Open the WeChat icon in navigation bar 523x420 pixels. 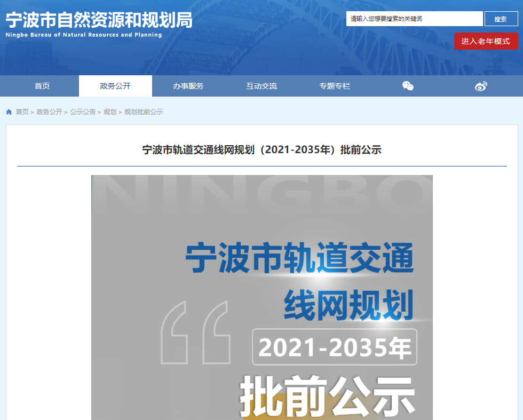(x=408, y=86)
